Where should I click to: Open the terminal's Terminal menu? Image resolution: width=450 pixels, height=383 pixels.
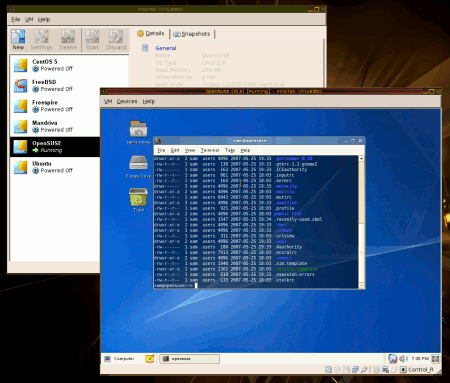click(x=210, y=150)
